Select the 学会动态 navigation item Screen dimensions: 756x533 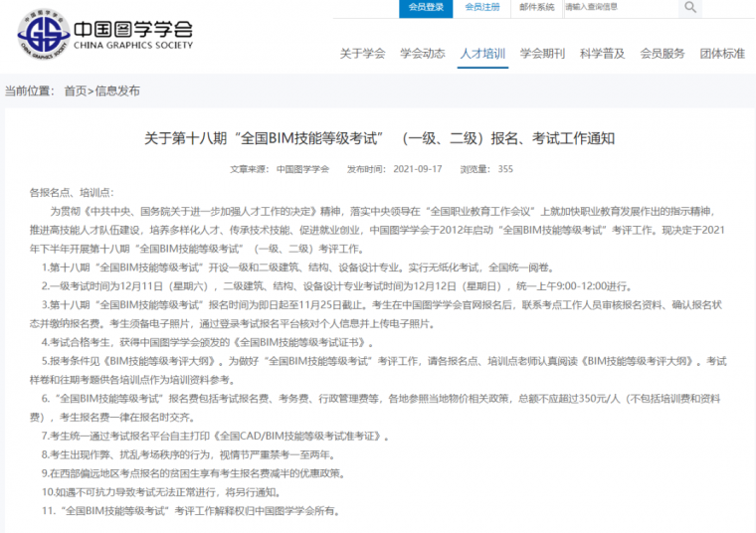tap(422, 54)
